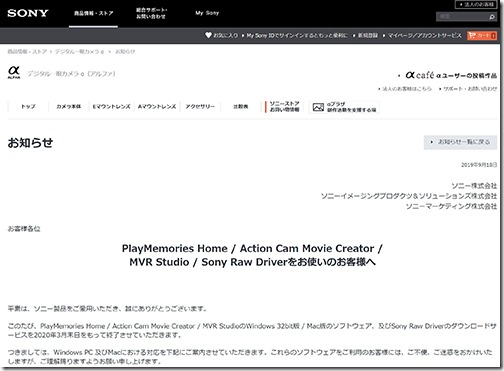Open the 総合サポート・お問い合わせ header tab
The image size is (504, 371).
(x=151, y=13)
